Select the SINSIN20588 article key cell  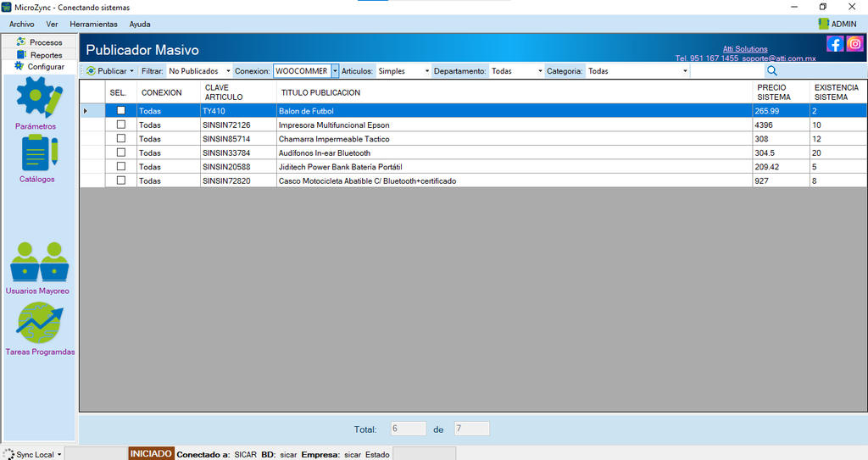(238, 166)
